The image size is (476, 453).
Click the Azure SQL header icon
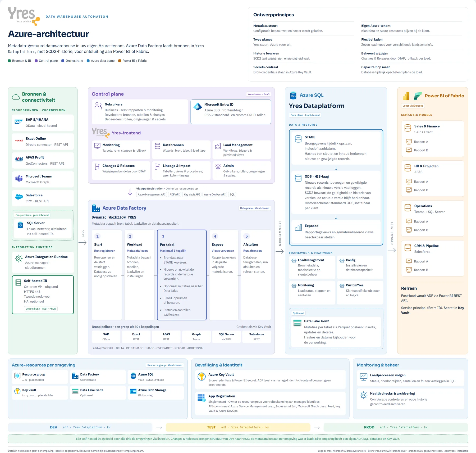coord(293,96)
